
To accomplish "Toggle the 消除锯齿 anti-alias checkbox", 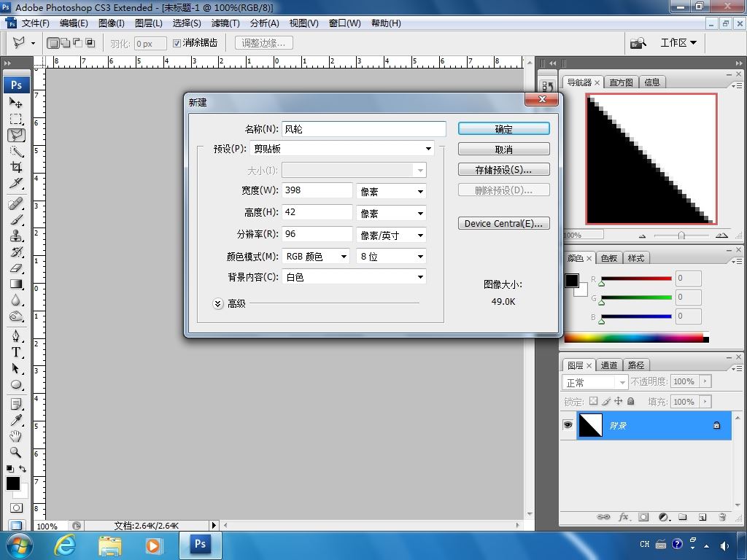I will (x=177, y=43).
